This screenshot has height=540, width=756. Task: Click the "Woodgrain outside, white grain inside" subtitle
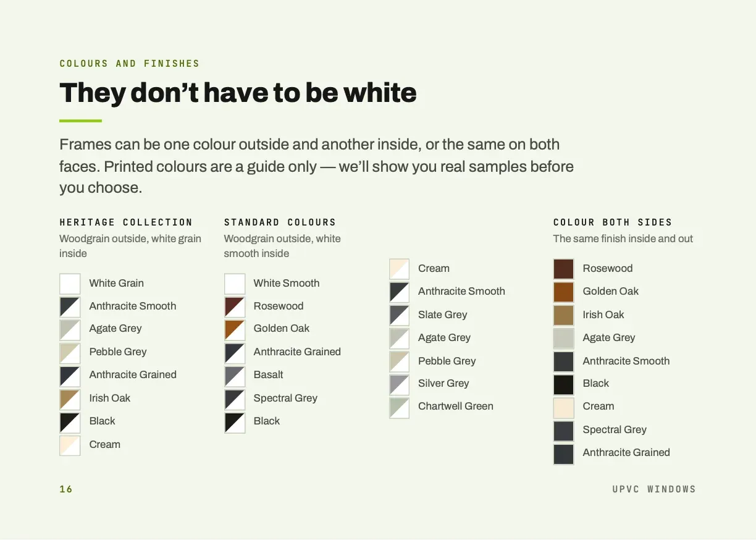130,246
